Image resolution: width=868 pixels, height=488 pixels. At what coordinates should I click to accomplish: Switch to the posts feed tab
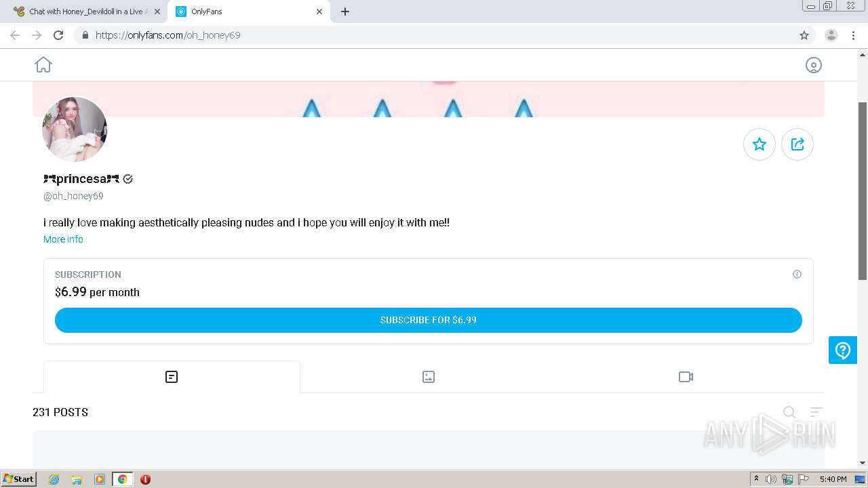[172, 377]
